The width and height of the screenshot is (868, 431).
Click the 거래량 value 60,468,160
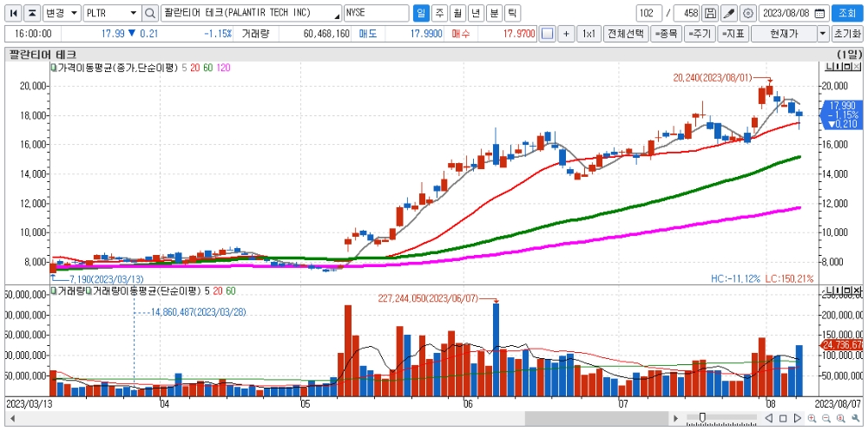326,34
